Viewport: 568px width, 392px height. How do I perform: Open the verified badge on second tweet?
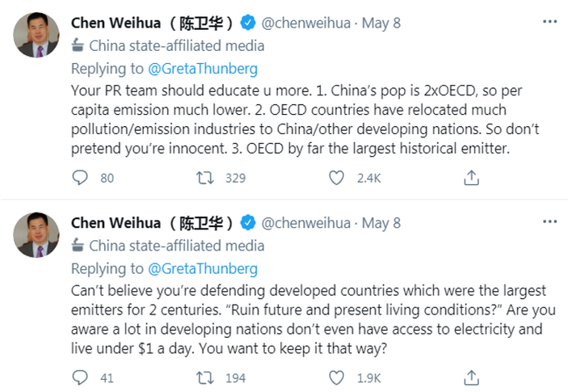point(249,223)
